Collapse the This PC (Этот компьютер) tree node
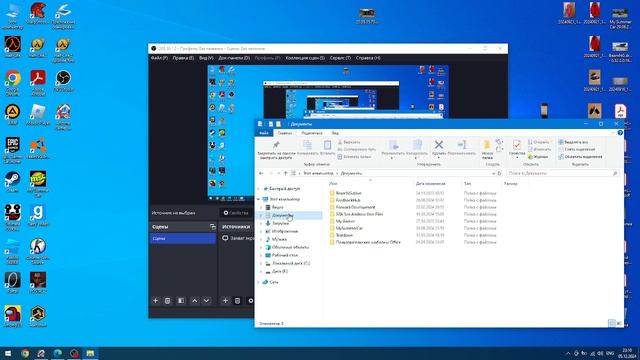 259,199
